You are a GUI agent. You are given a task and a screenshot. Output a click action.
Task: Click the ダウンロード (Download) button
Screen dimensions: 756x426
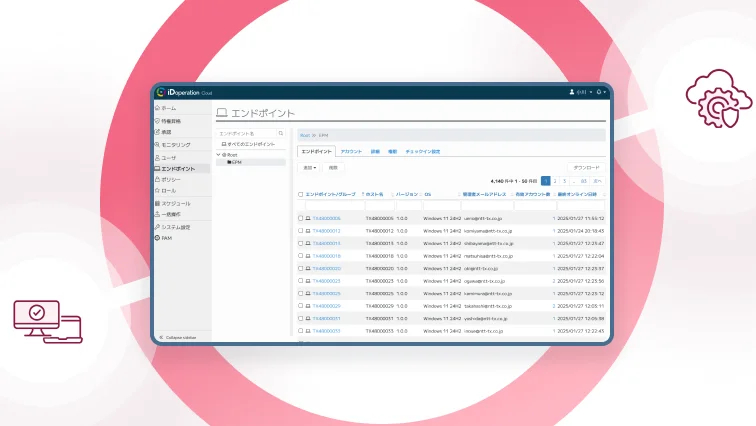tap(585, 168)
